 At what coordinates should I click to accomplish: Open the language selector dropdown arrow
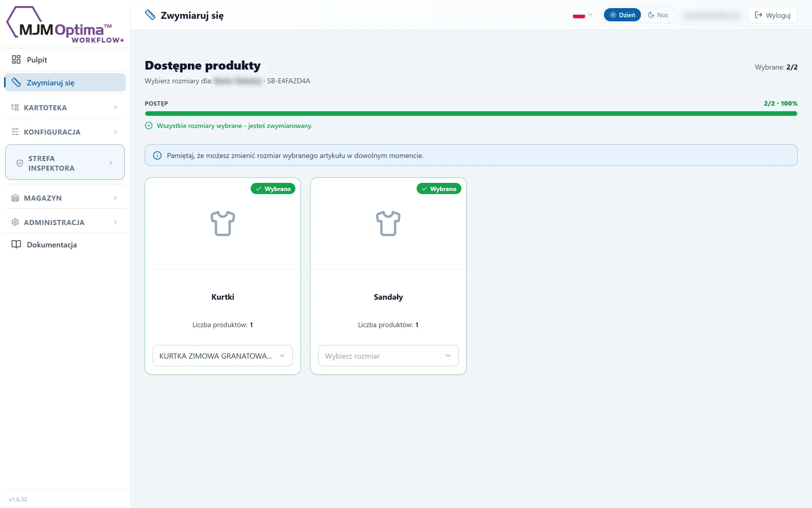pyautogui.click(x=590, y=15)
